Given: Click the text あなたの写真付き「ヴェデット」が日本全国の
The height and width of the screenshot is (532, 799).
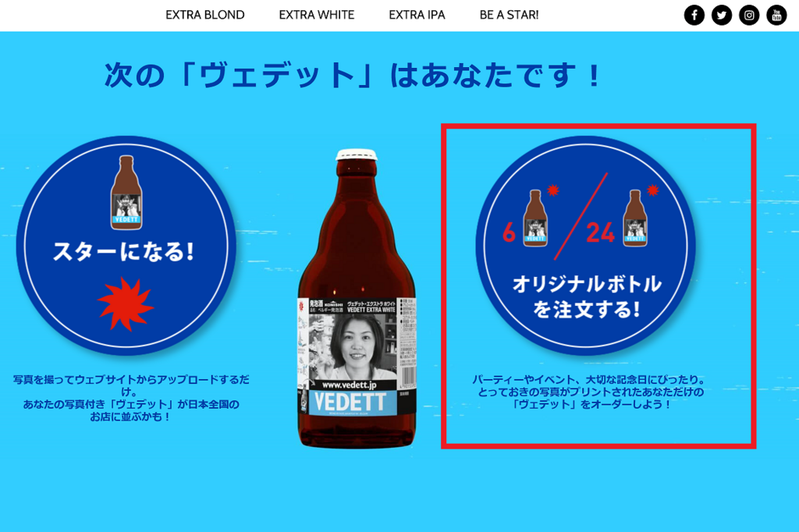Looking at the screenshot, I should (x=131, y=404).
